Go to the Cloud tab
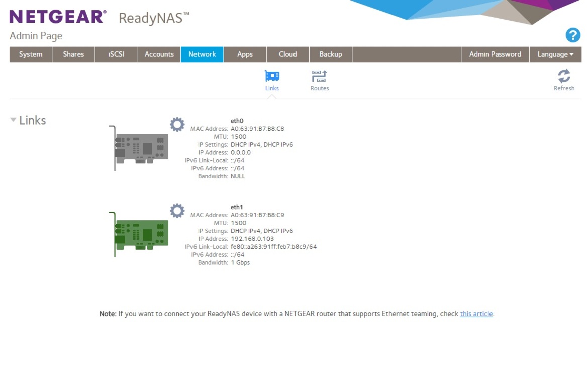Viewport: 588px width, 369px height. click(287, 54)
